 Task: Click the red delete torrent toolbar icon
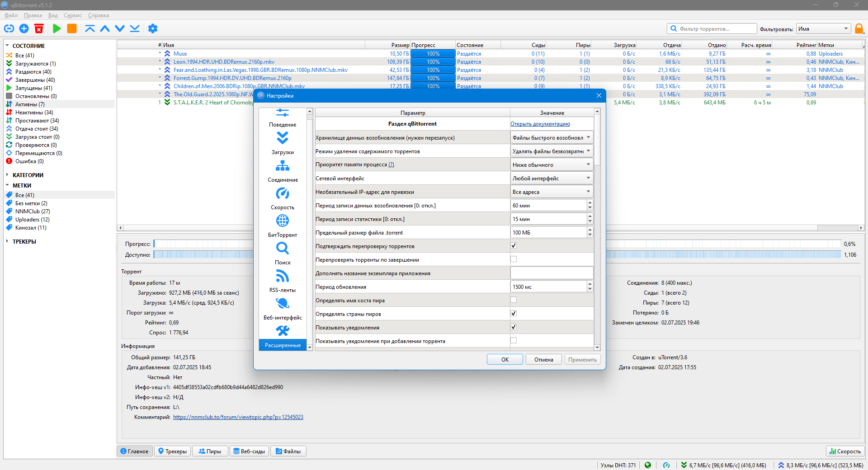pos(39,28)
